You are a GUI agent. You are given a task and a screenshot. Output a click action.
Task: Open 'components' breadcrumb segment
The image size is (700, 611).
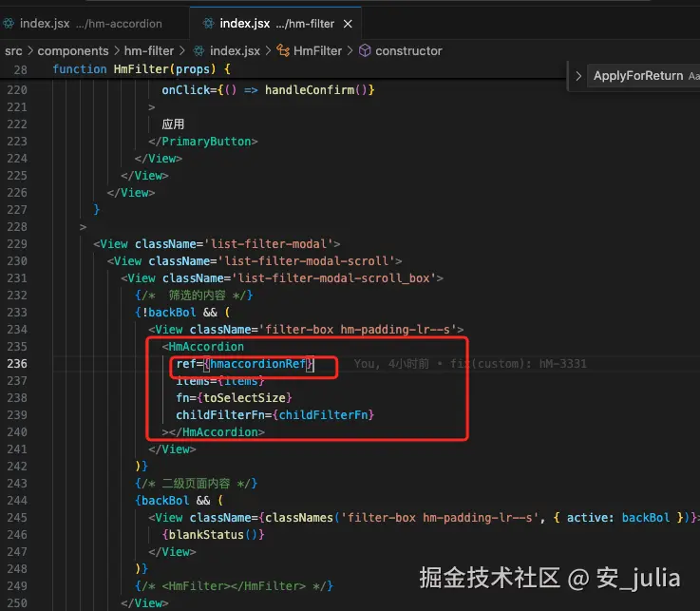[73, 51]
